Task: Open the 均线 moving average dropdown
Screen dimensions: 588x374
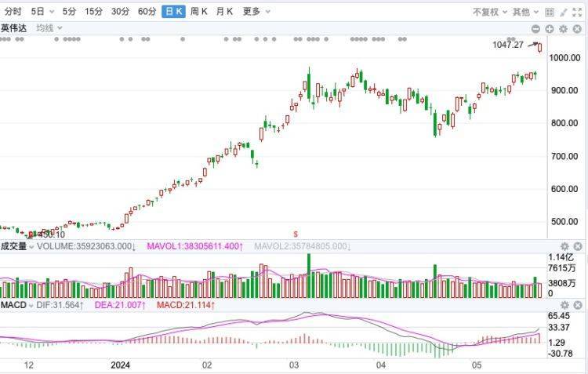Action: click(x=49, y=28)
